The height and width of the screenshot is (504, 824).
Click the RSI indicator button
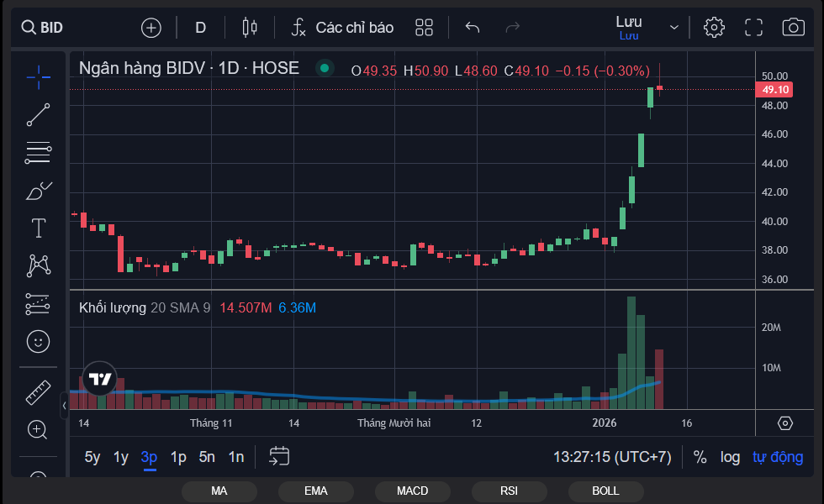(x=509, y=491)
